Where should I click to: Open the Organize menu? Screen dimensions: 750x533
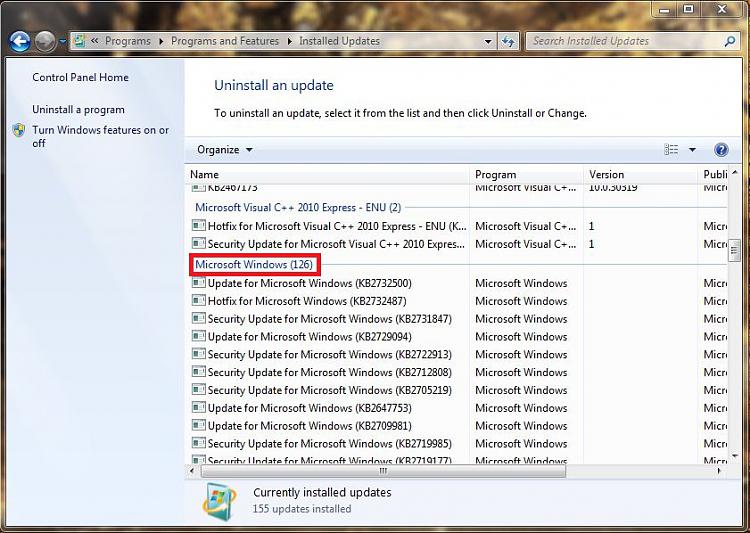pos(225,150)
